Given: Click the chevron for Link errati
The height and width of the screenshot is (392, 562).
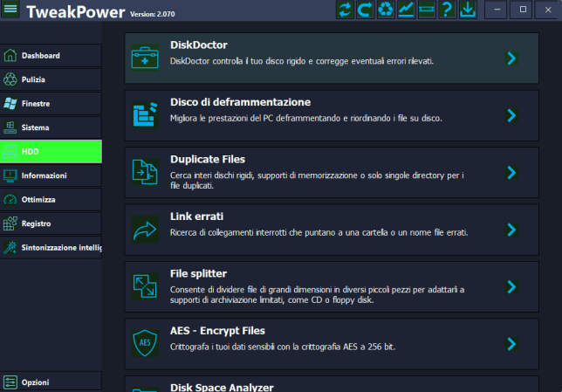Looking at the screenshot, I should (512, 230).
